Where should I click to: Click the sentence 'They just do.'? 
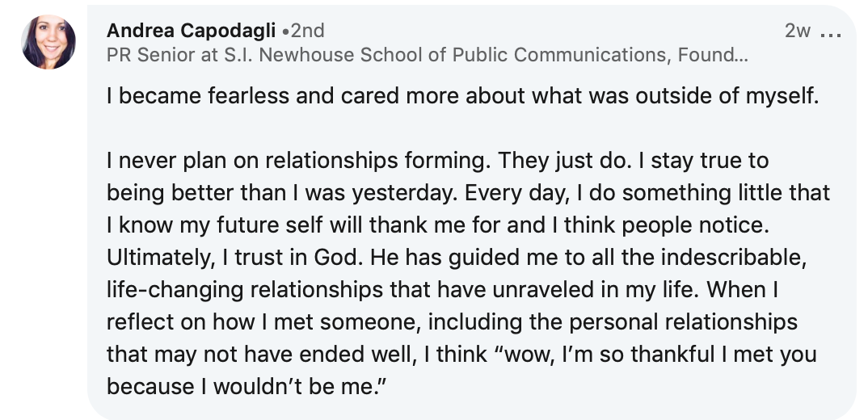pyautogui.click(x=565, y=161)
